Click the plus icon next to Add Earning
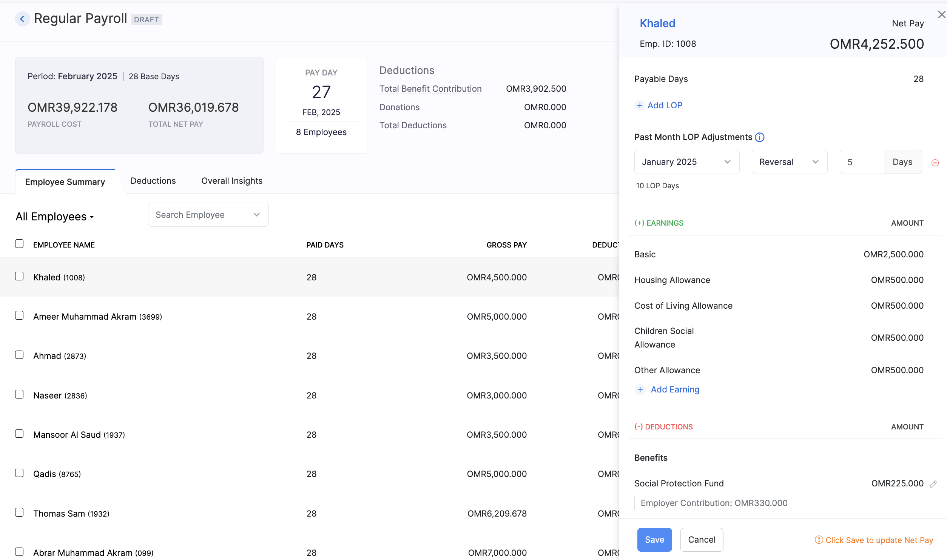The image size is (947, 560). tap(640, 390)
